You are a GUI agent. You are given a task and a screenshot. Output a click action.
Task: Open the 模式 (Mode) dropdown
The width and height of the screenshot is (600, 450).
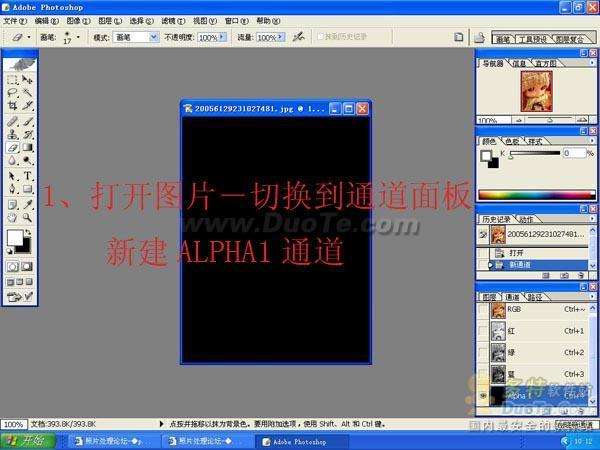coord(153,37)
